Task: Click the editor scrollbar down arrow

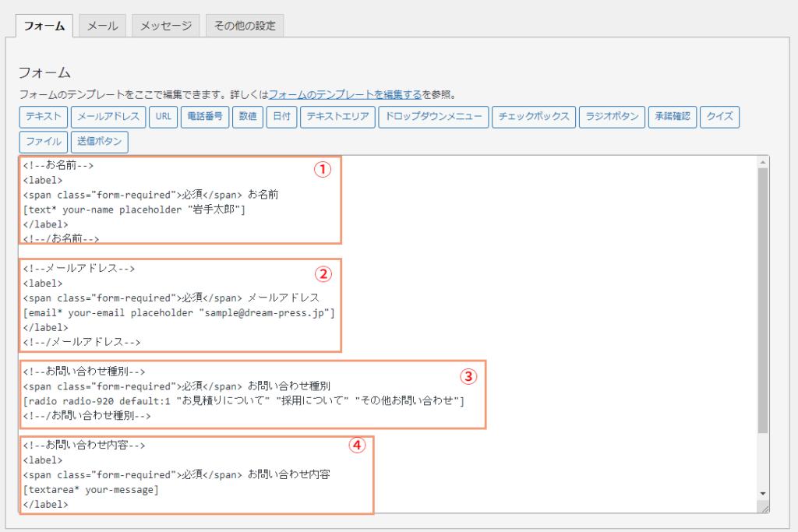Action: 763,493
